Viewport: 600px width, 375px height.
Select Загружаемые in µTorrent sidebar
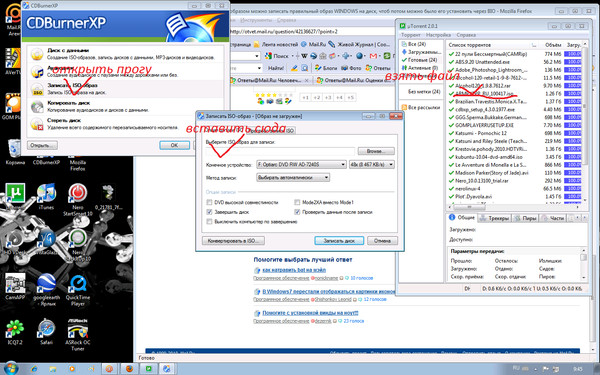point(421,52)
